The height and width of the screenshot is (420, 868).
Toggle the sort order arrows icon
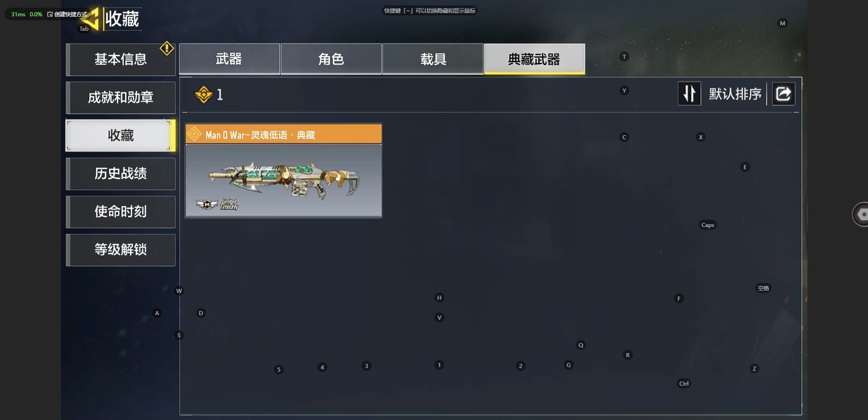(x=689, y=94)
